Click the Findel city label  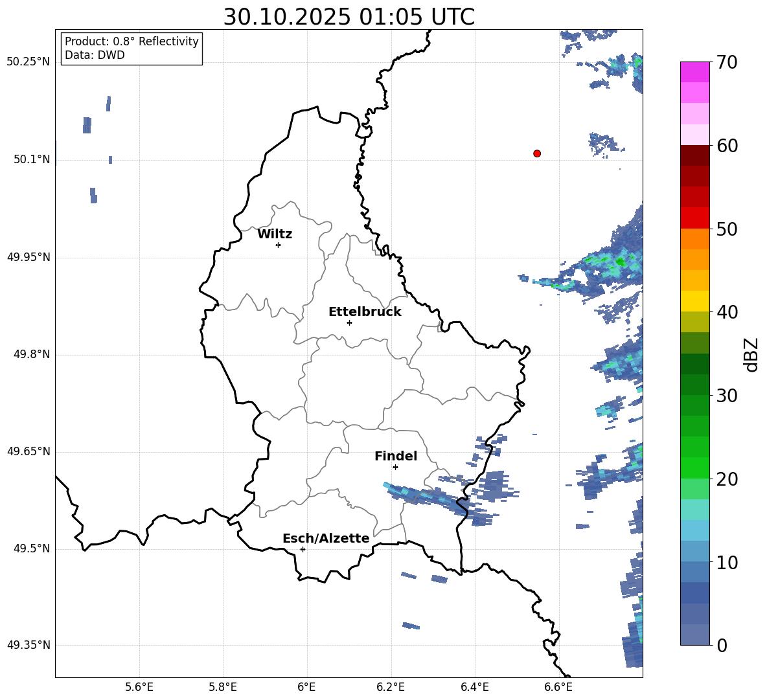(x=396, y=456)
